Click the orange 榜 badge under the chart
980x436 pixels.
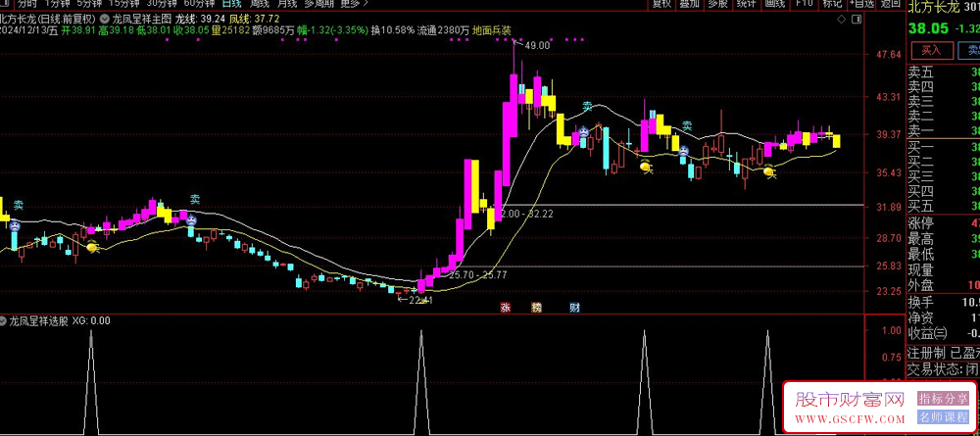536,308
